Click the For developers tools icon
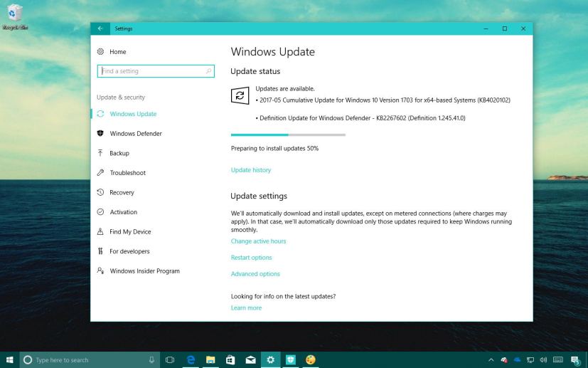 [100, 251]
